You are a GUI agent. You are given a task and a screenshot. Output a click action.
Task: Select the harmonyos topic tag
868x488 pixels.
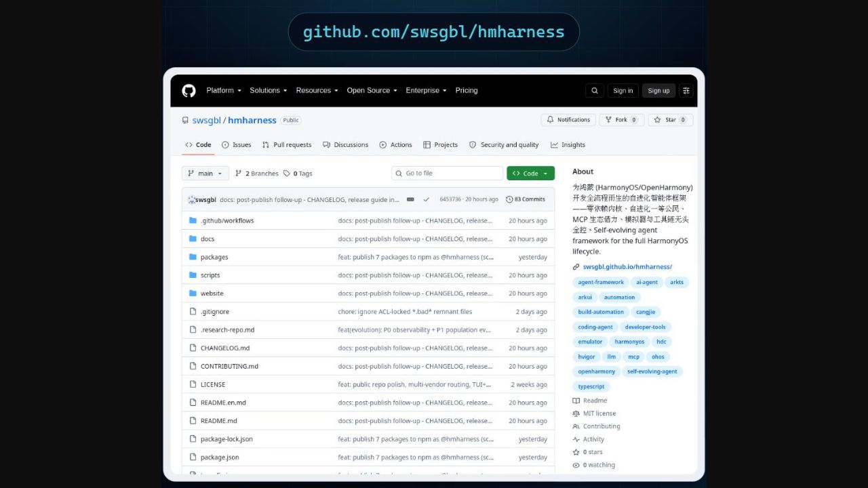[630, 342]
